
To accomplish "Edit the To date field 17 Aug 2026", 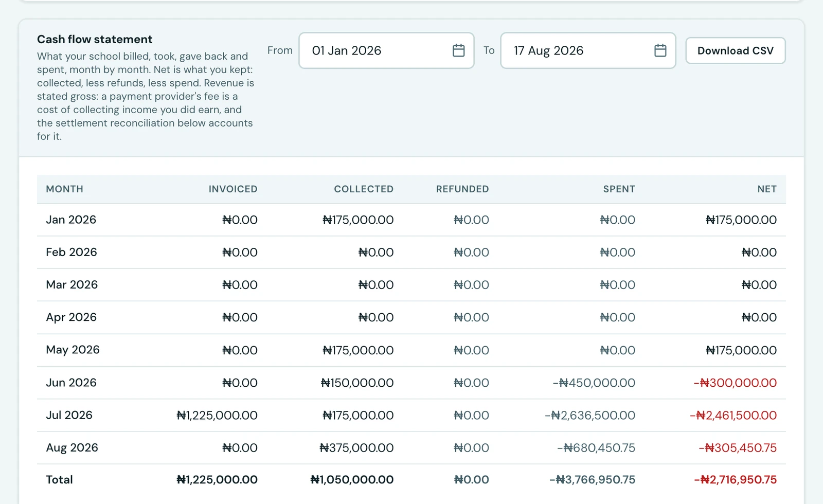I will [588, 50].
